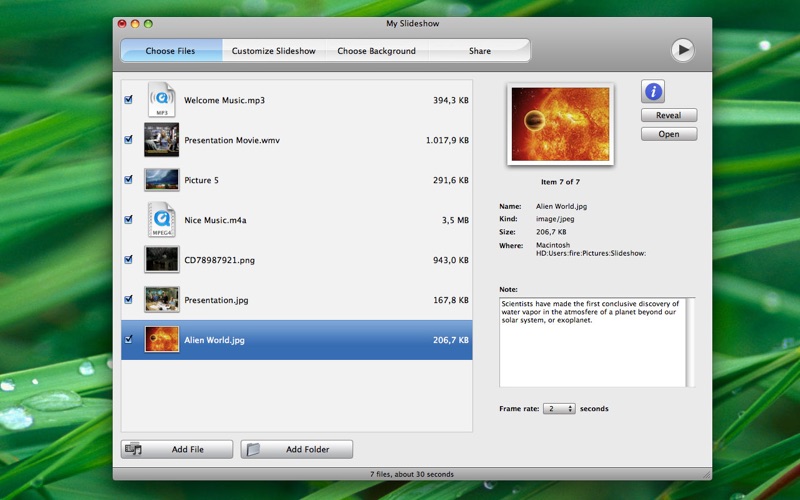Click the CD78987921.png thumbnail icon

pyautogui.click(x=161, y=260)
